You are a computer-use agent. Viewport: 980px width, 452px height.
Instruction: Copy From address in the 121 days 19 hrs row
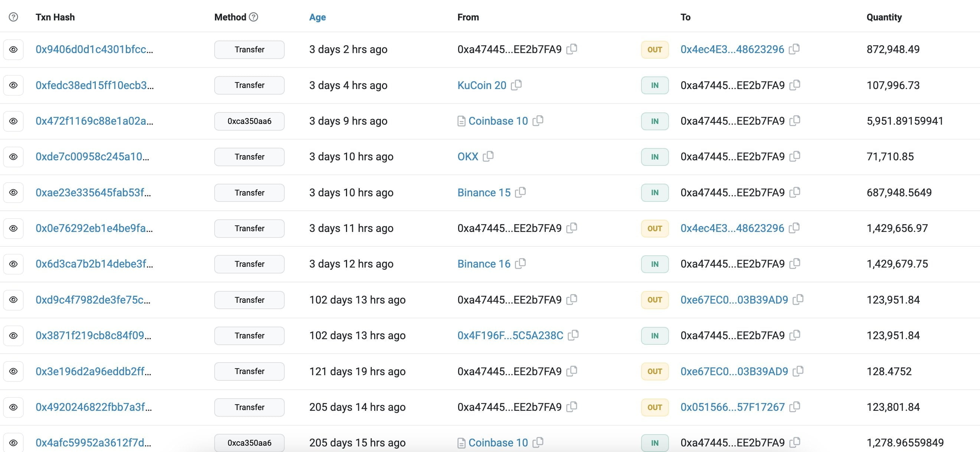(572, 371)
